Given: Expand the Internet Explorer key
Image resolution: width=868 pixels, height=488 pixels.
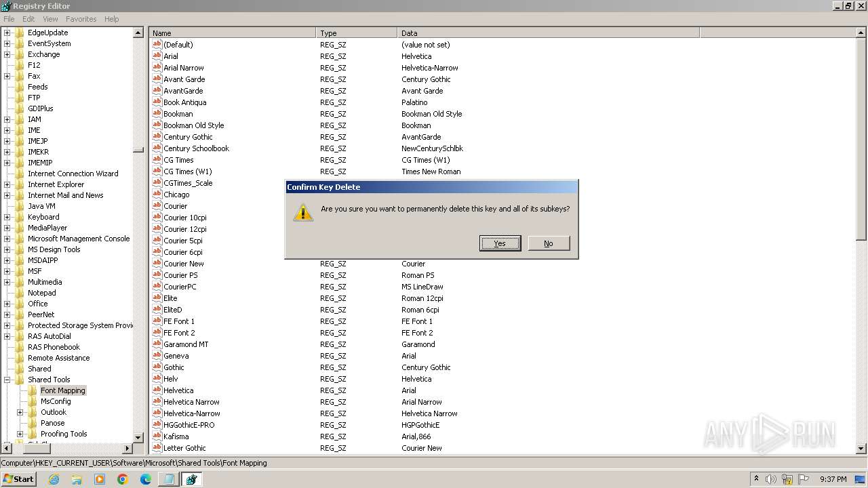Looking at the screenshot, I should [x=7, y=184].
